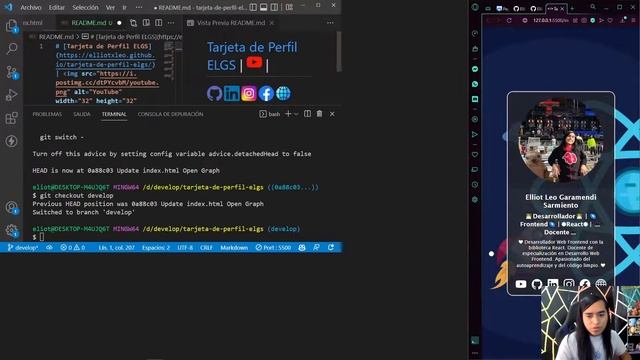The width and height of the screenshot is (640, 360).
Task: Open the Accounts icon in activity bar
Action: [11, 207]
